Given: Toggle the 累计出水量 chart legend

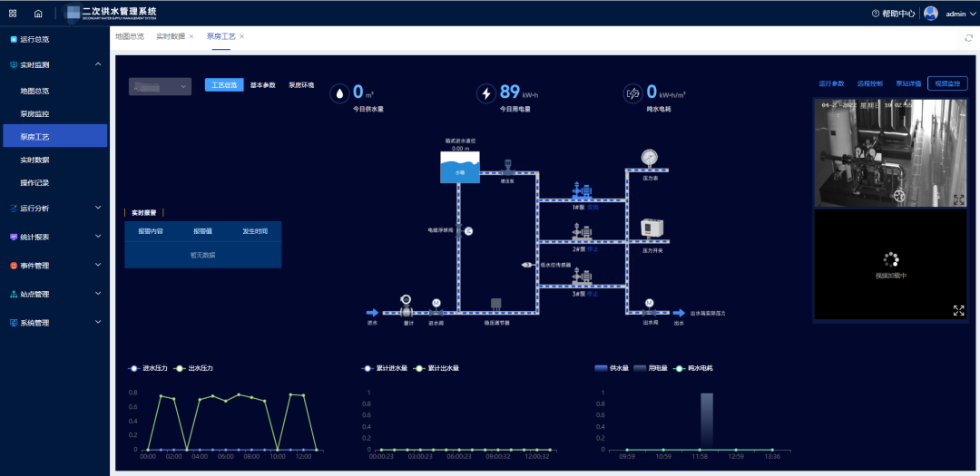Looking at the screenshot, I should pyautogui.click(x=436, y=368).
